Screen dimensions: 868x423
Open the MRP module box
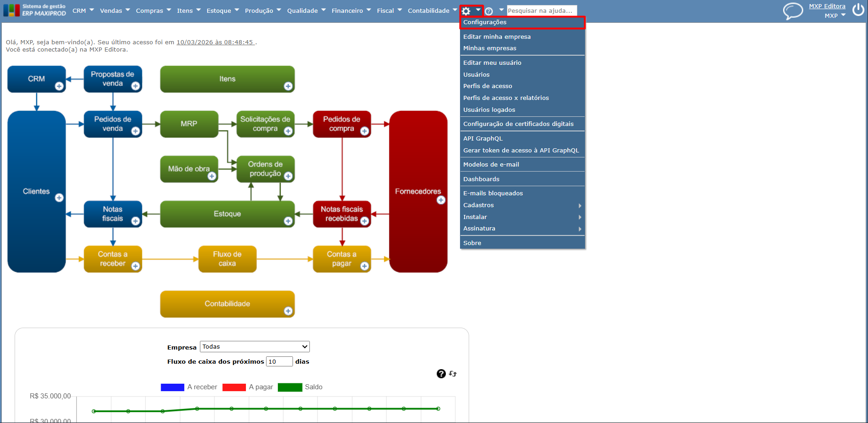click(189, 124)
